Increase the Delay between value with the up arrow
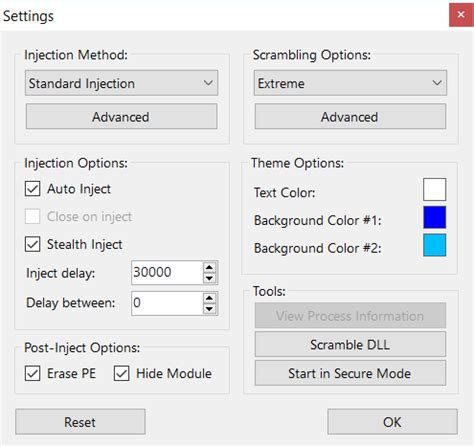This screenshot has height=446, width=474. click(x=209, y=298)
